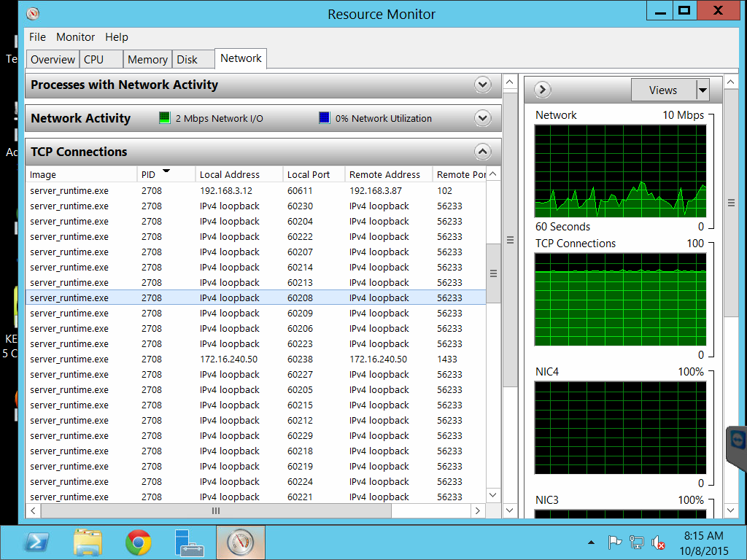
Task: Sort by the PID column header
Action: [x=166, y=174]
